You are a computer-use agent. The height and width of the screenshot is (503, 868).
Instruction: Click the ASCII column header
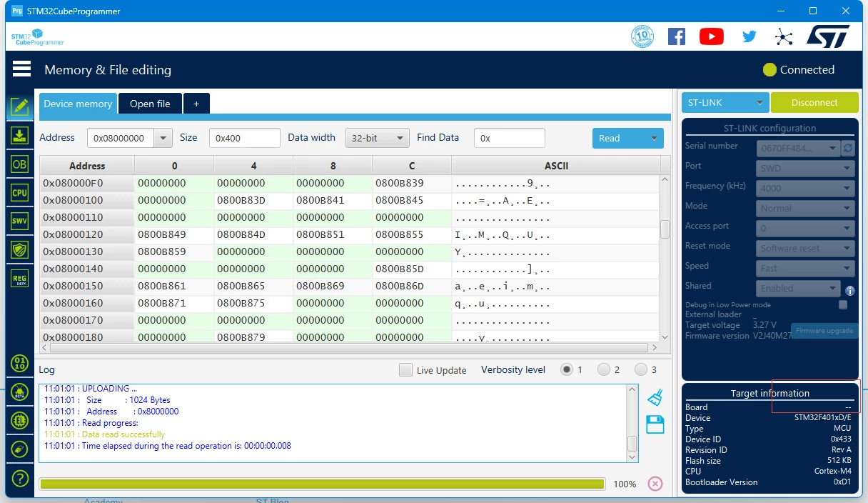tap(556, 166)
